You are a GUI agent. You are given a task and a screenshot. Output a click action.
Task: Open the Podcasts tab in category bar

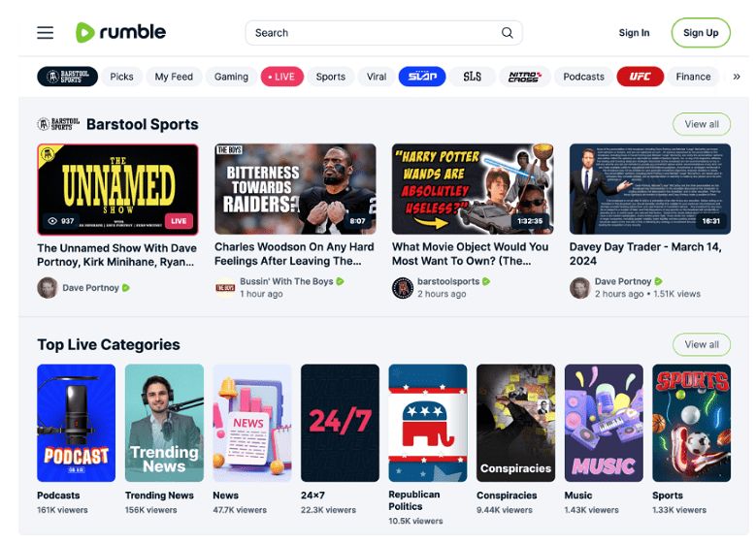583,77
